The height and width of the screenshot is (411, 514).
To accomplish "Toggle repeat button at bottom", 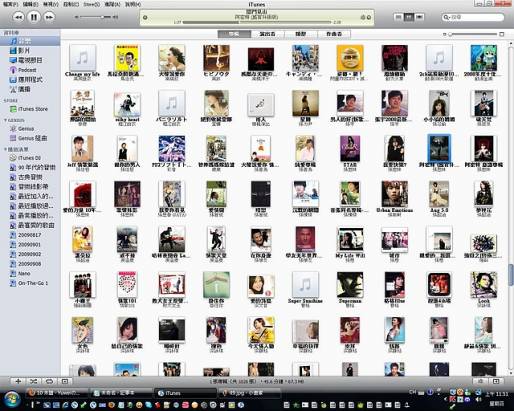I will click(x=49, y=381).
